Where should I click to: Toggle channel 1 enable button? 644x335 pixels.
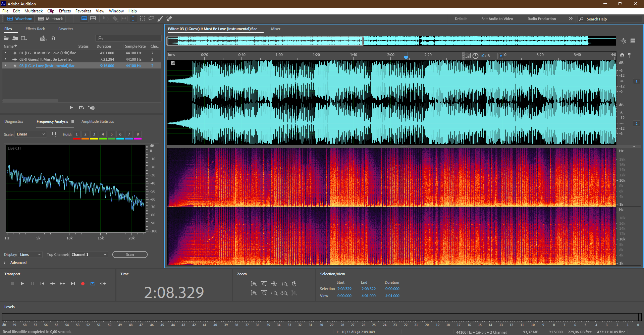coord(636,81)
